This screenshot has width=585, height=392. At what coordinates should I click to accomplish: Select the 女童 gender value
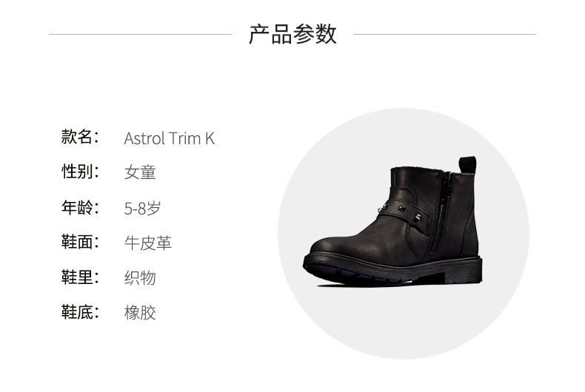click(x=140, y=172)
